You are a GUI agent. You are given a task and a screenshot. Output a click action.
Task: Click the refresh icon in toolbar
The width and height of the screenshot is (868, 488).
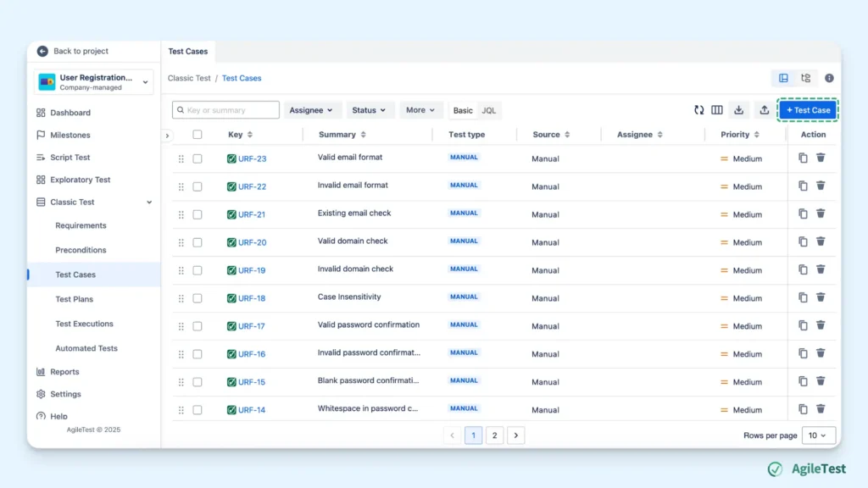[699, 110]
